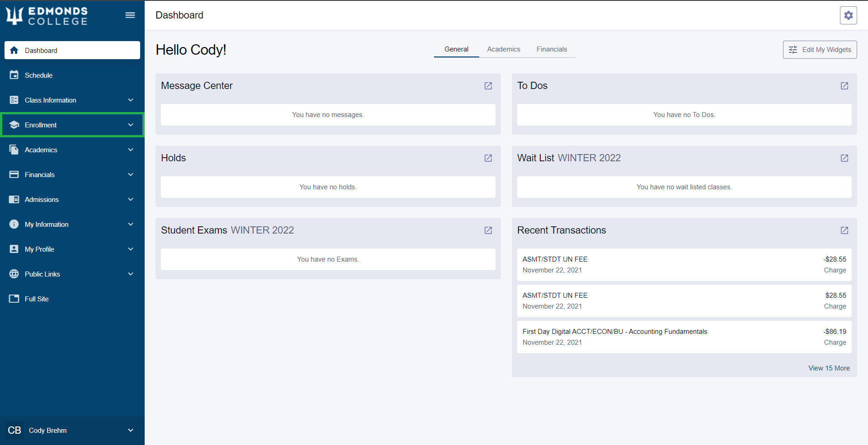Click View 15 More link
The image size is (868, 445).
pyautogui.click(x=829, y=368)
